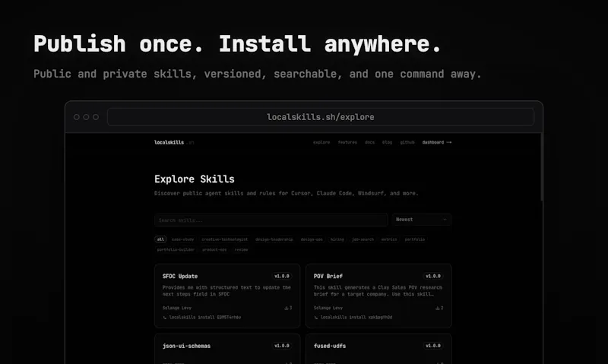Open the explore nav link
Screen dimensions: 608x364
[321, 142]
